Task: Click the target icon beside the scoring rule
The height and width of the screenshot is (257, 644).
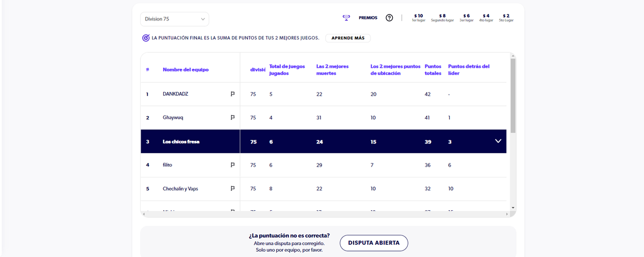Action: point(145,38)
